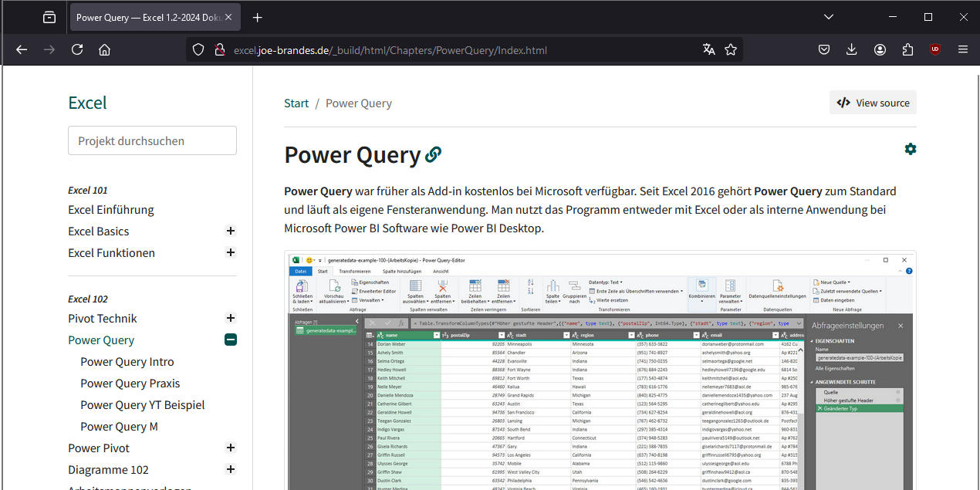Open Excel Basics sidebar entry
The height and width of the screenshot is (490, 980).
99,231
